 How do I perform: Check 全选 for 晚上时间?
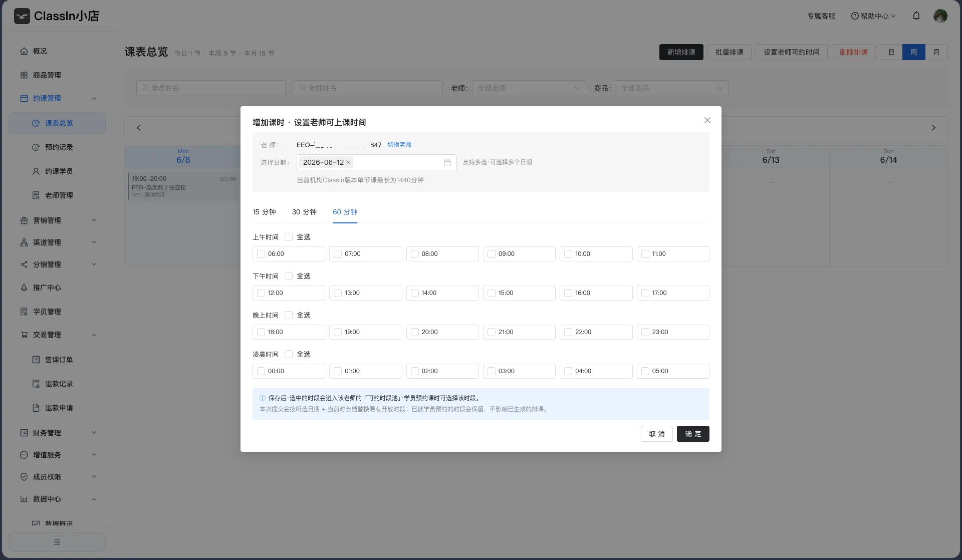(x=289, y=315)
